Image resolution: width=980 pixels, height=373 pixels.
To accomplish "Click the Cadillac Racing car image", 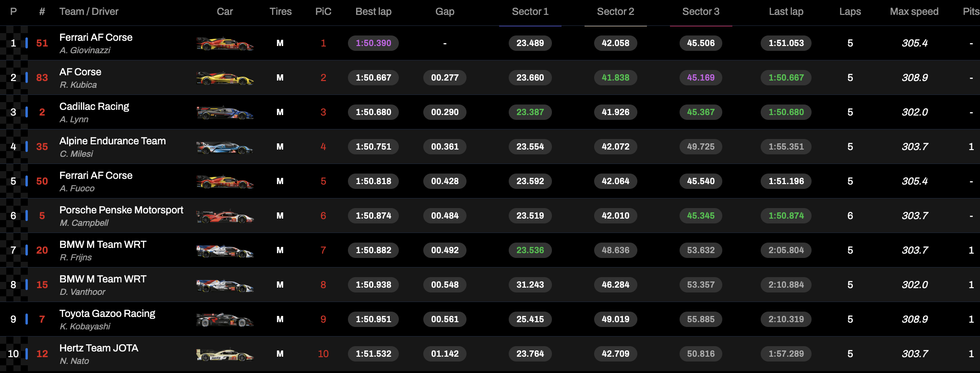I will pyautogui.click(x=225, y=113).
